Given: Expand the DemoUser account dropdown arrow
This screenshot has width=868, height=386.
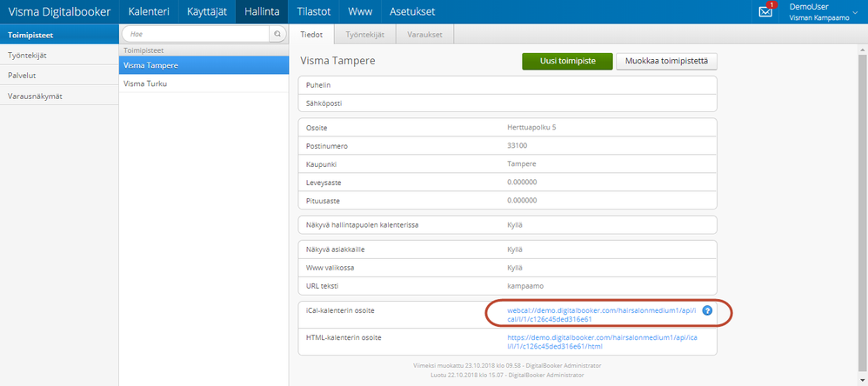Looking at the screenshot, I should pyautogui.click(x=856, y=12).
